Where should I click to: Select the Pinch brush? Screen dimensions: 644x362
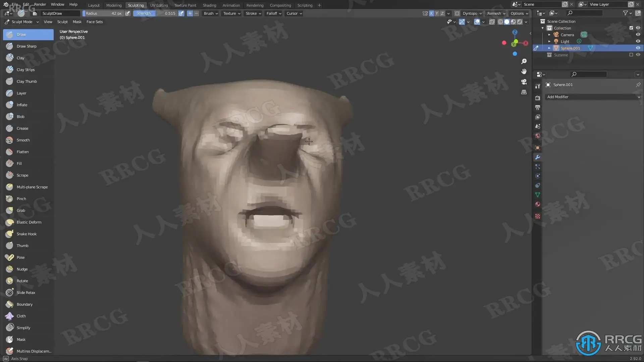(x=21, y=199)
